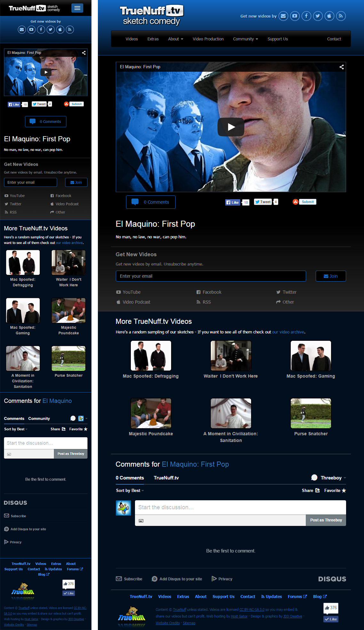Click the YouTube icon in desktop header

tap(295, 16)
